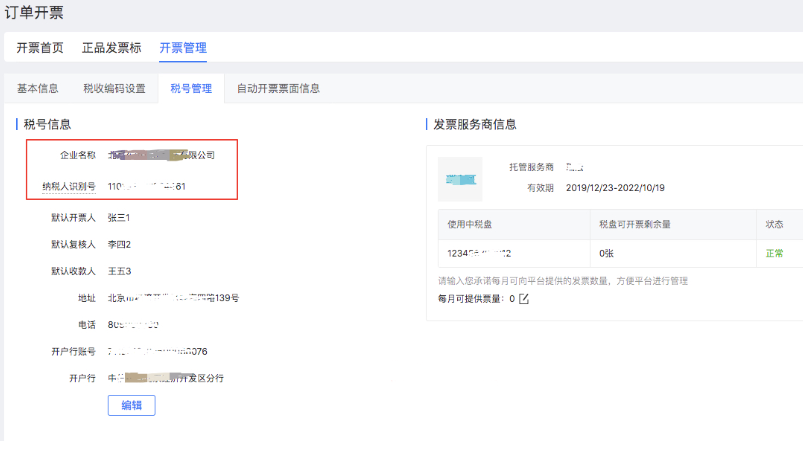803x455 pixels.
Task: Switch to the 正品发票标 tab
Action: point(111,47)
